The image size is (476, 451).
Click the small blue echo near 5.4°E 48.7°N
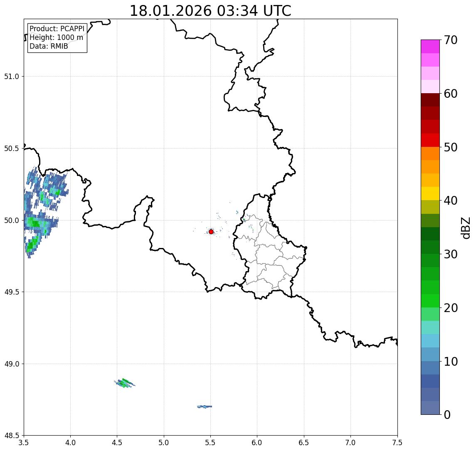point(204,406)
